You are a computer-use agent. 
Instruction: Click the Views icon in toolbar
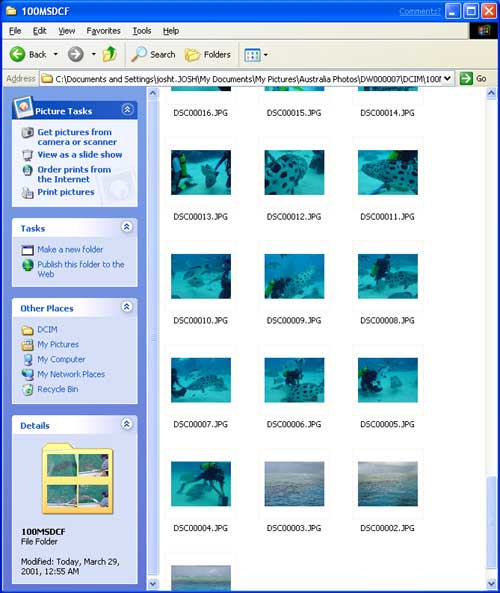point(252,55)
